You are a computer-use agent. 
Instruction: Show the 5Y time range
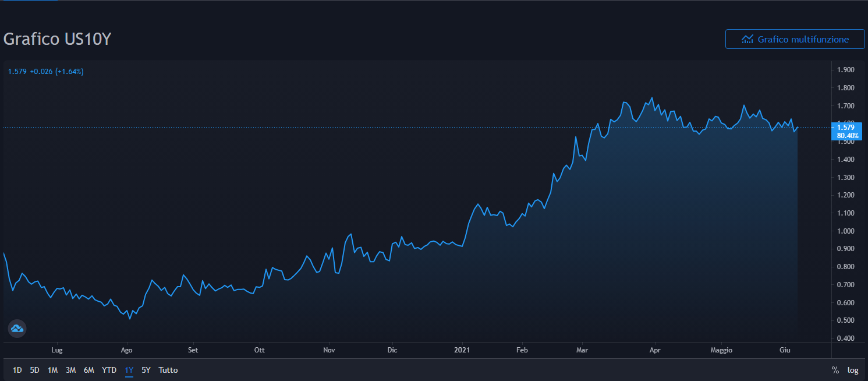click(x=146, y=370)
